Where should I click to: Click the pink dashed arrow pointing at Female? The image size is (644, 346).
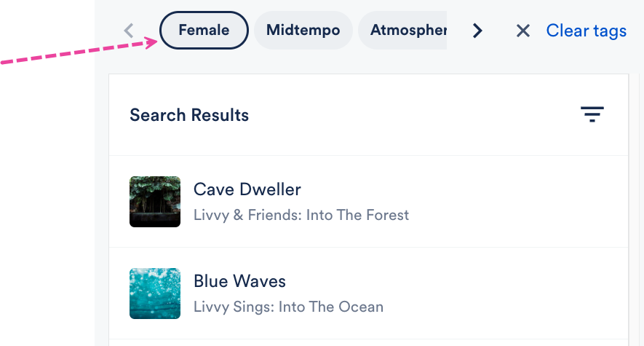pyautogui.click(x=79, y=51)
